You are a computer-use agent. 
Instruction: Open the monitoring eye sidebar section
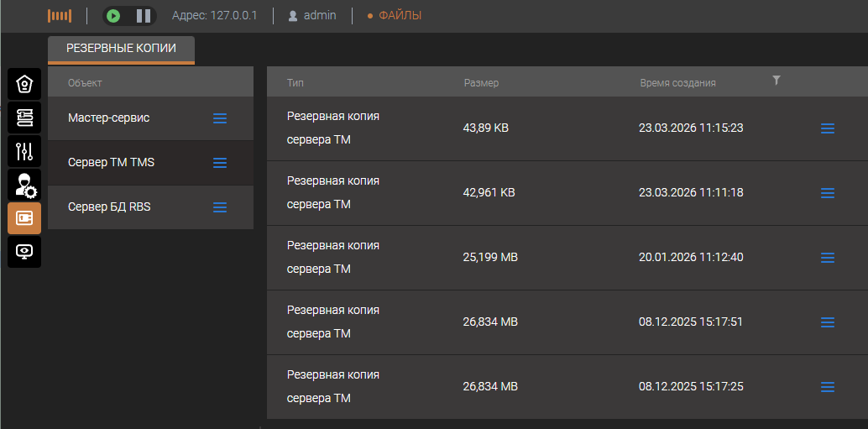(24, 251)
